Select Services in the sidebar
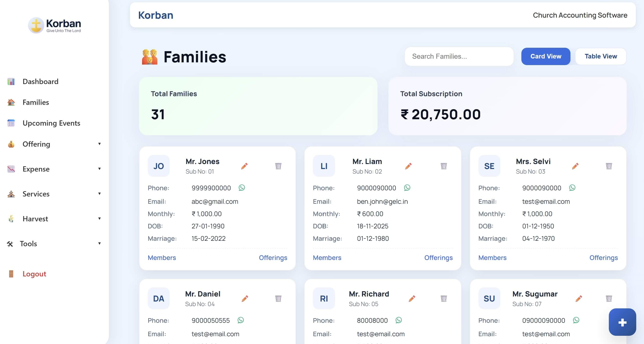This screenshot has height=344, width=644. click(x=36, y=194)
